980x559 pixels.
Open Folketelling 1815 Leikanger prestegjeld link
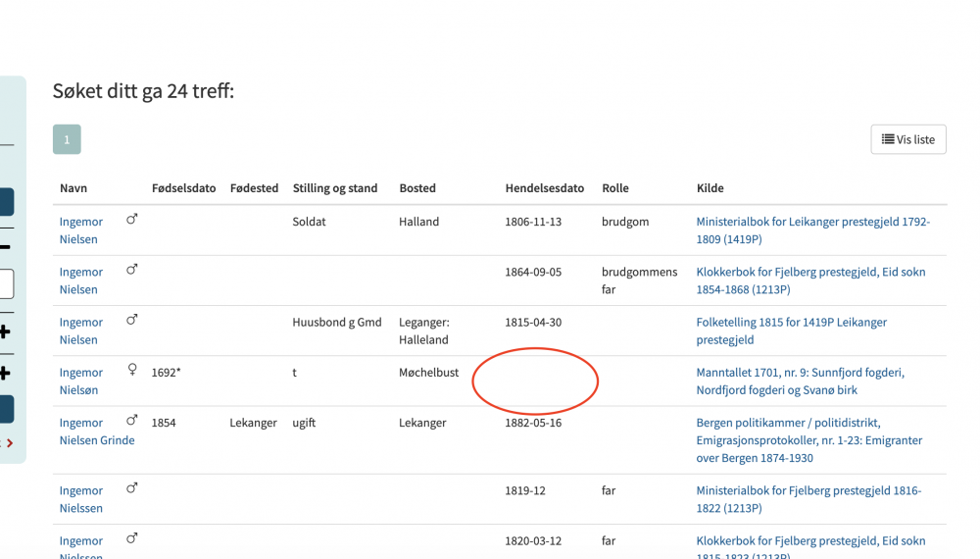(791, 330)
